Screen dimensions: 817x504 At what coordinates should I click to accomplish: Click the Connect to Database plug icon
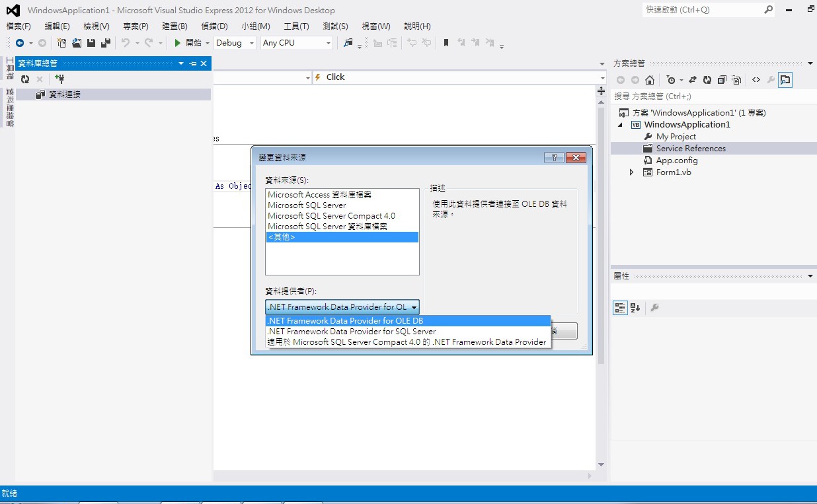coord(59,79)
